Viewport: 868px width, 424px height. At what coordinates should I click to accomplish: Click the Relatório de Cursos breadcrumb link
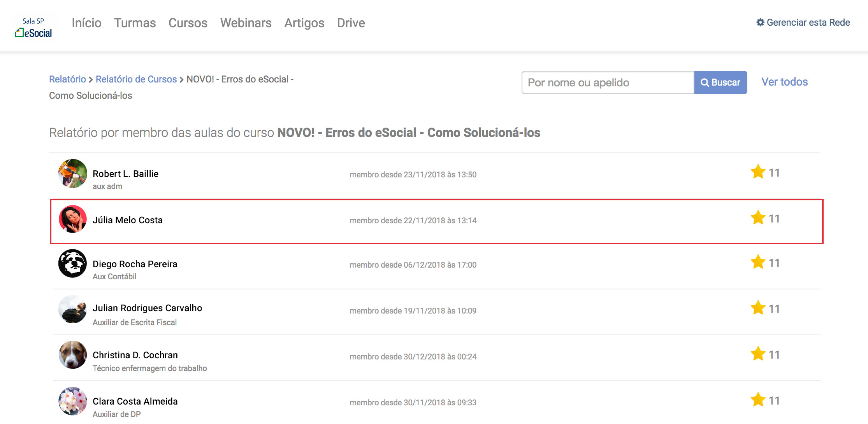pos(136,79)
